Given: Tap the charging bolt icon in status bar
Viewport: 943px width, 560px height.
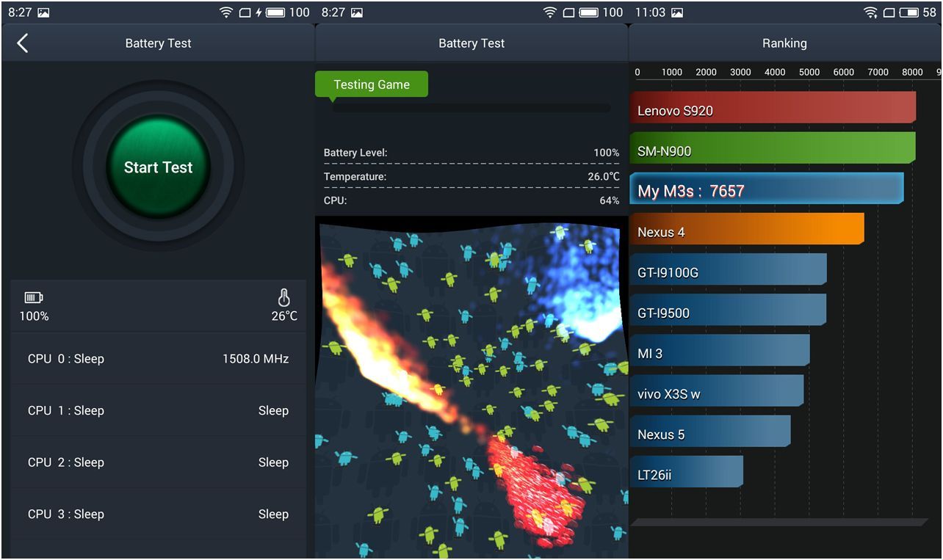Looking at the screenshot, I should [x=259, y=12].
